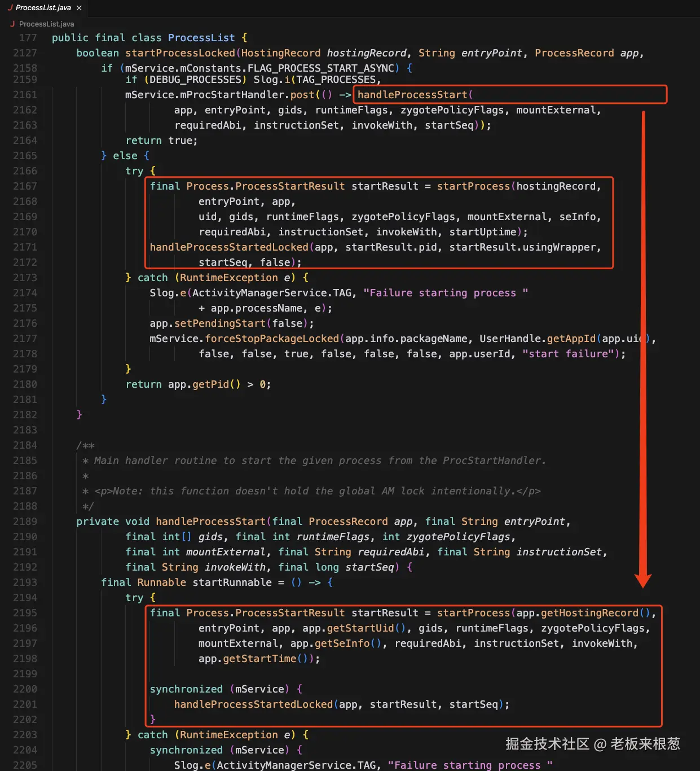Click handleProcessStart declaration on line 2189

pyautogui.click(x=210, y=522)
